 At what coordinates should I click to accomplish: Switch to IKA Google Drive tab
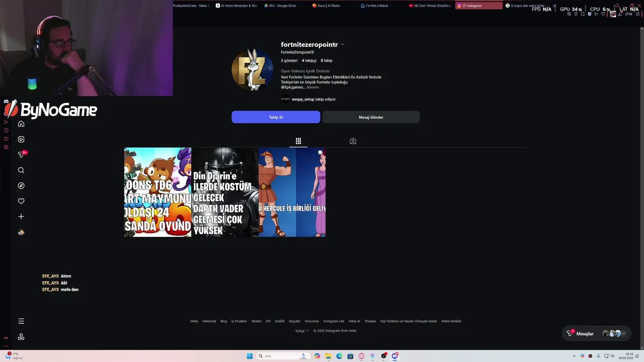click(282, 6)
